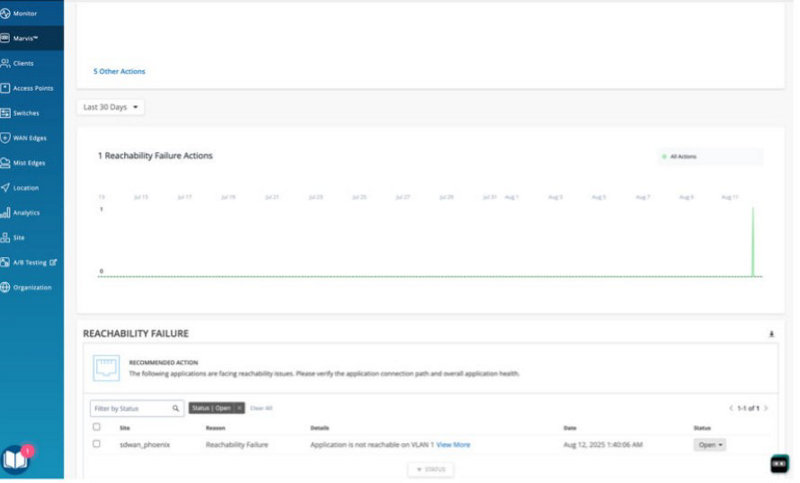This screenshot has width=800, height=483.
Task: Open the 5 Other Actions link
Action: tap(119, 71)
